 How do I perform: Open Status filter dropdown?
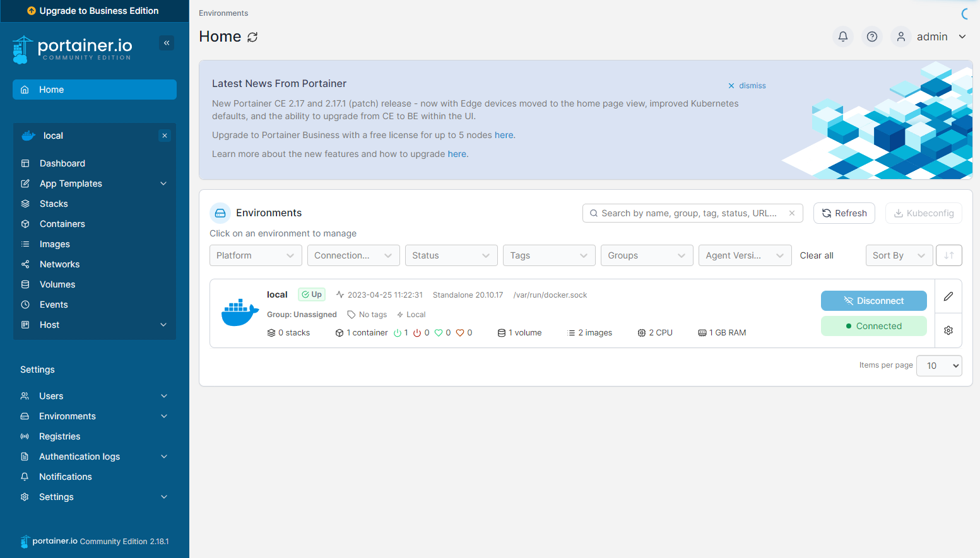click(x=451, y=255)
